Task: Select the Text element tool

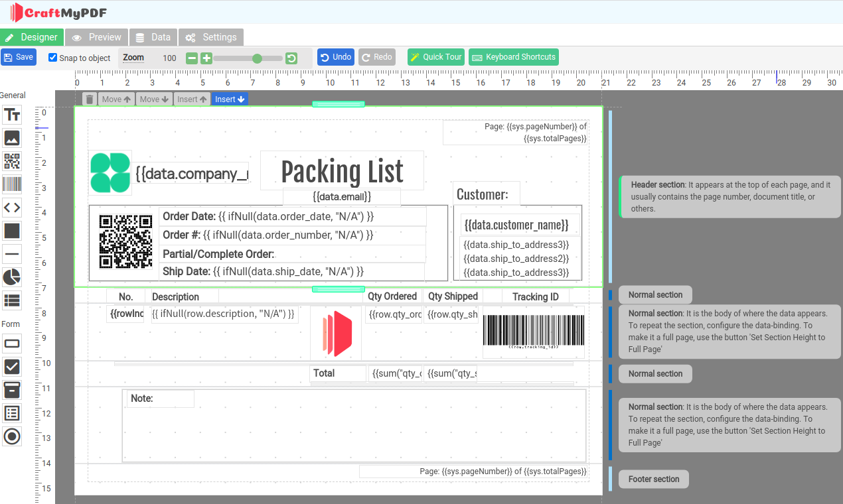Action: point(11,114)
